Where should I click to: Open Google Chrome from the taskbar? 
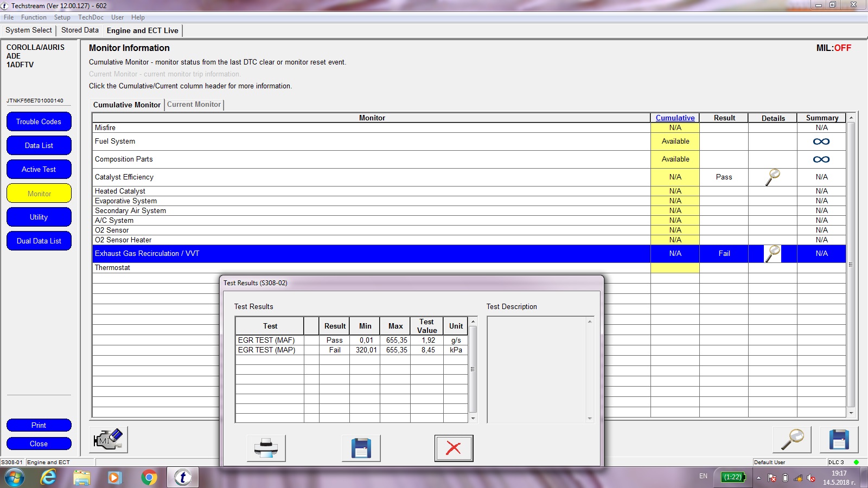point(149,478)
